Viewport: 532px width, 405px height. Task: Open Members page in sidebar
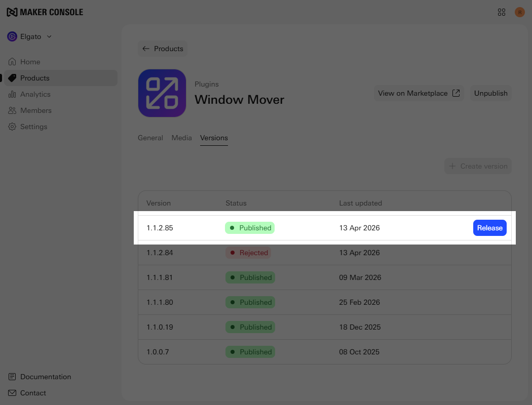coord(35,110)
